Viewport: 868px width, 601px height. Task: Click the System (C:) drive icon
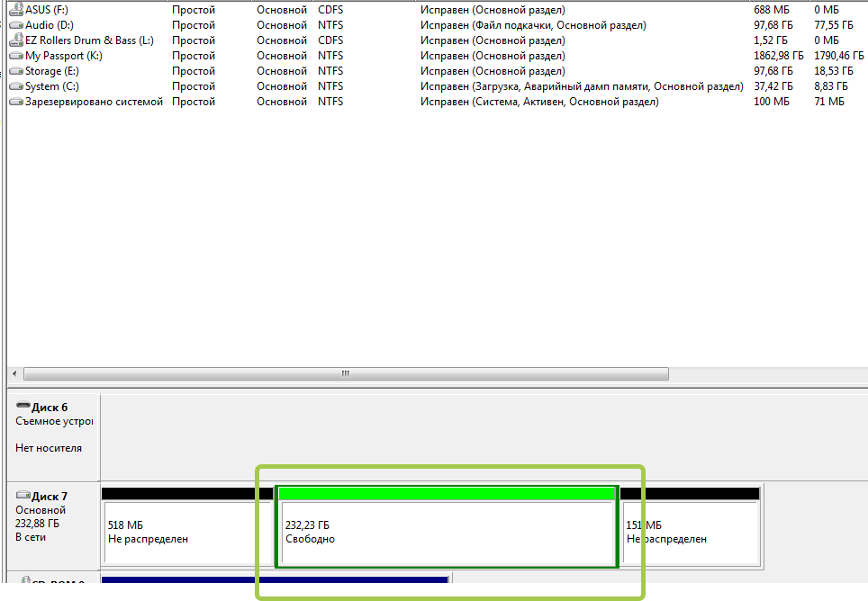coord(16,86)
